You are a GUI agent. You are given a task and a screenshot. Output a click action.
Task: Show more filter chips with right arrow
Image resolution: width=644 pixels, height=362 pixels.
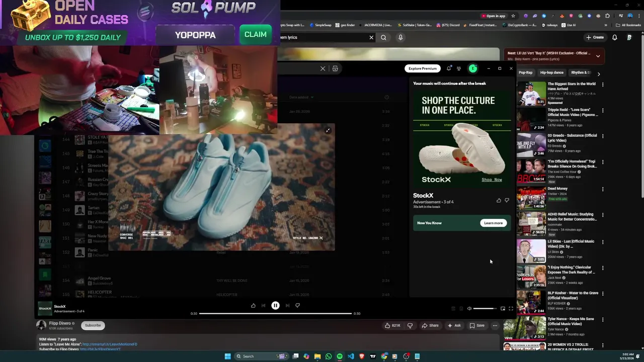[598, 74]
